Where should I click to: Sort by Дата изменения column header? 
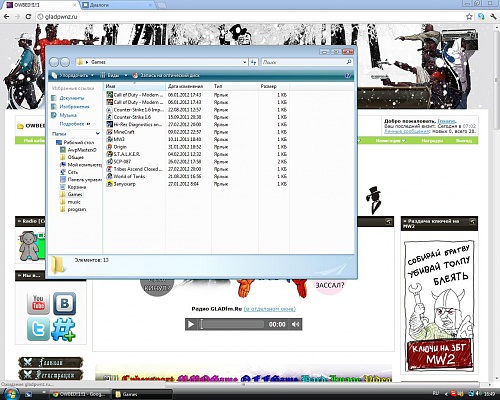point(189,86)
